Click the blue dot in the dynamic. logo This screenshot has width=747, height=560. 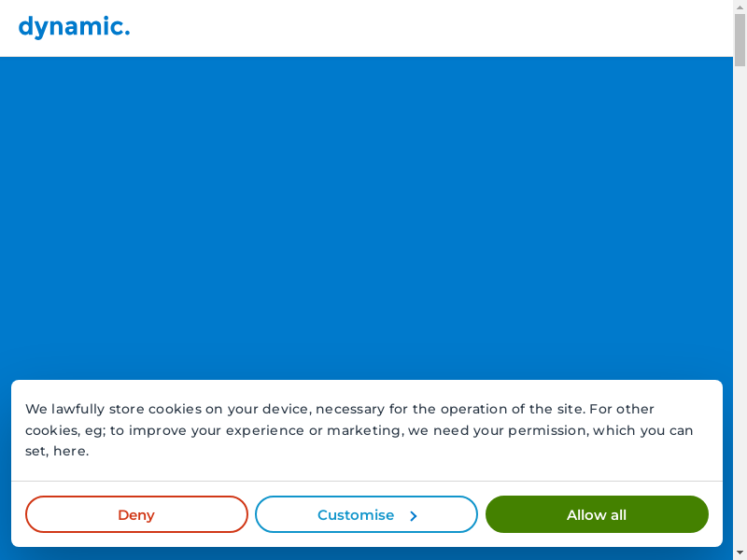coord(126,35)
